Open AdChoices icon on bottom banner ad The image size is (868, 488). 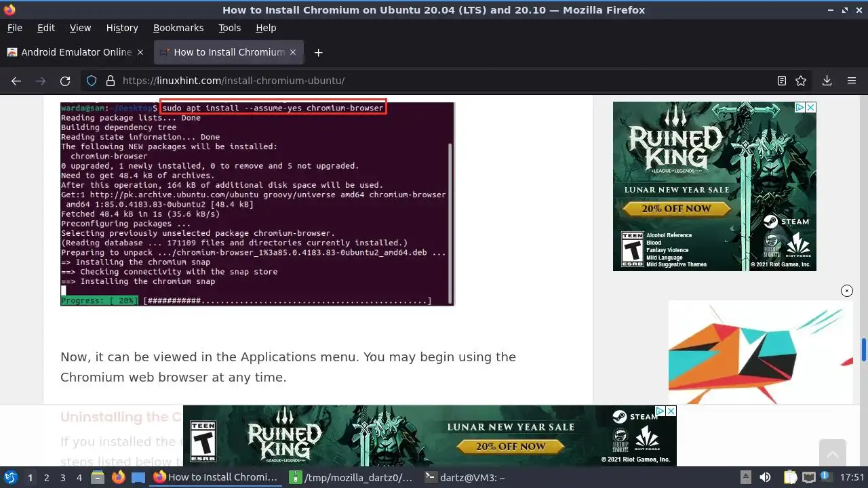661,411
